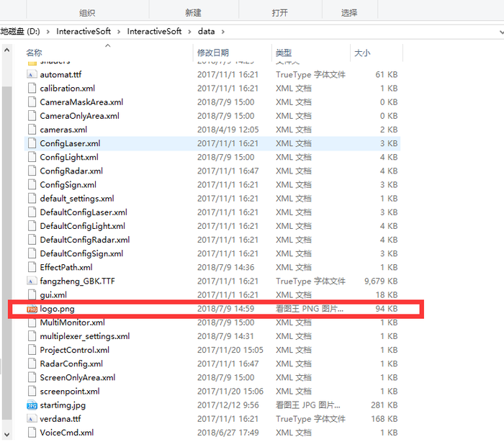Click the 2017/11/20 15:05 date cell
The image size is (504, 442).
pyautogui.click(x=230, y=350)
